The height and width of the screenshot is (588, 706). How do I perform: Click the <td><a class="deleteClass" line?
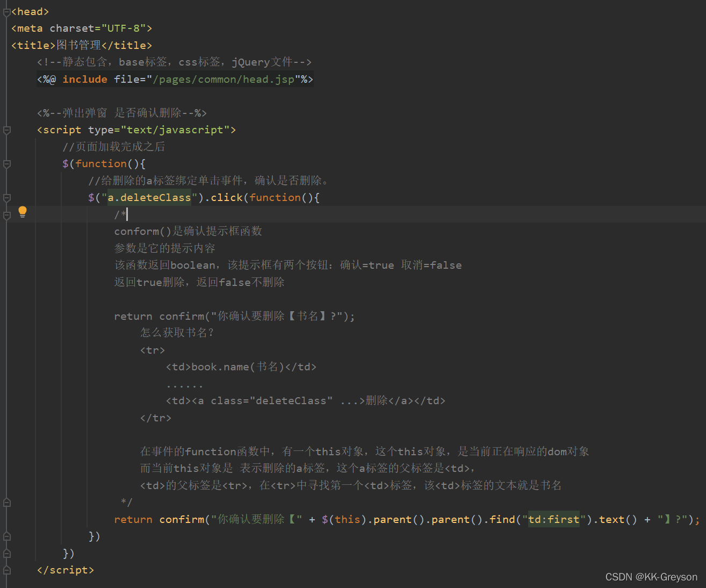point(306,401)
